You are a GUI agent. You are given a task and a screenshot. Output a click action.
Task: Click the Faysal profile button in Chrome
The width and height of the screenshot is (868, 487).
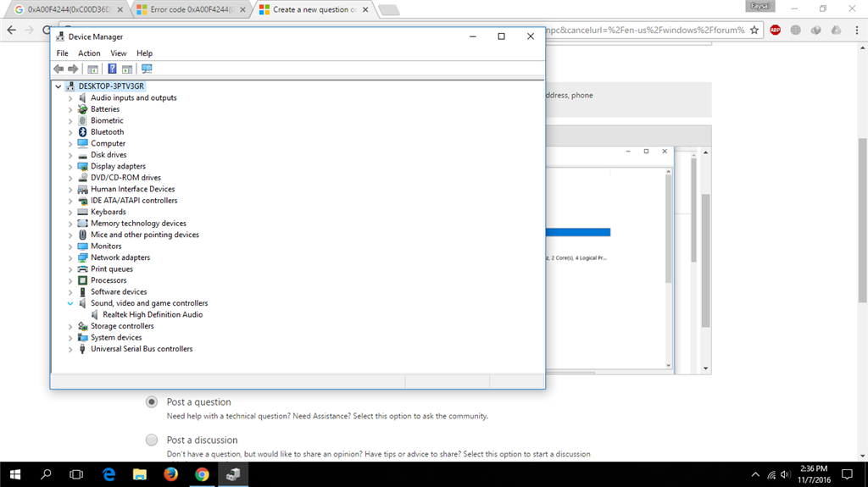760,6
